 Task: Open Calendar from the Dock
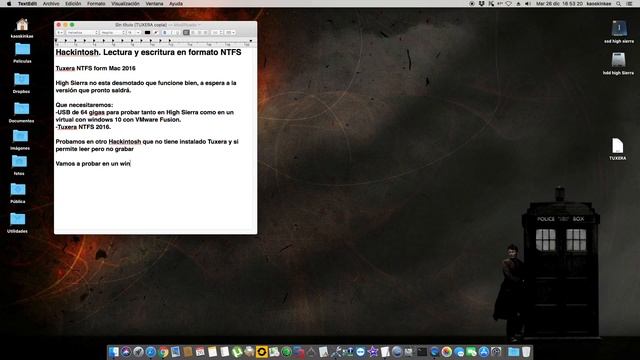point(200,352)
